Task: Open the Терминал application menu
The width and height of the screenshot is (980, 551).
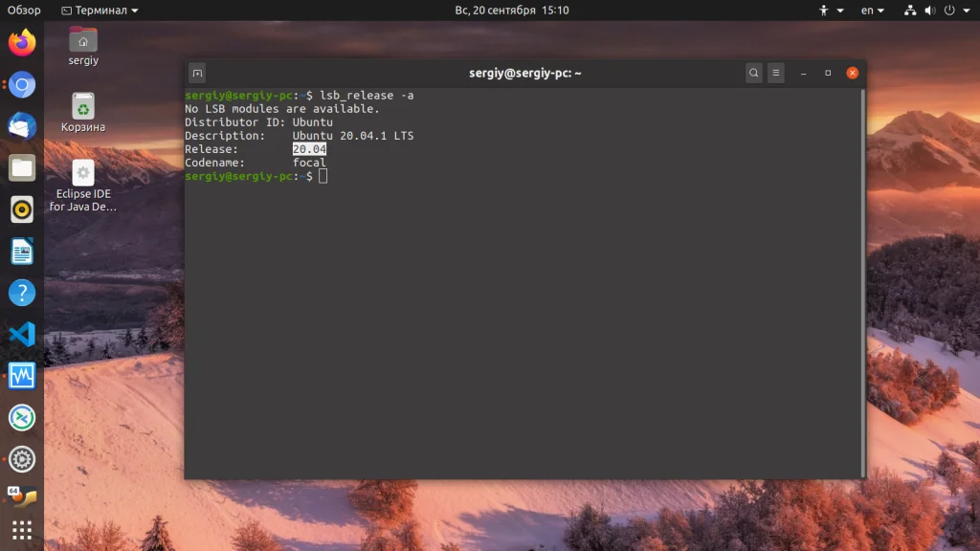Action: [x=100, y=10]
